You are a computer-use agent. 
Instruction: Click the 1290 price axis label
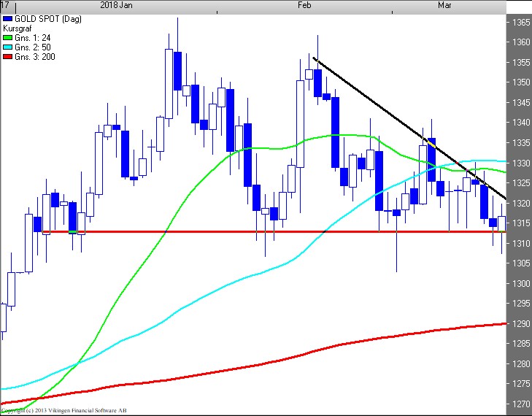[520, 323]
